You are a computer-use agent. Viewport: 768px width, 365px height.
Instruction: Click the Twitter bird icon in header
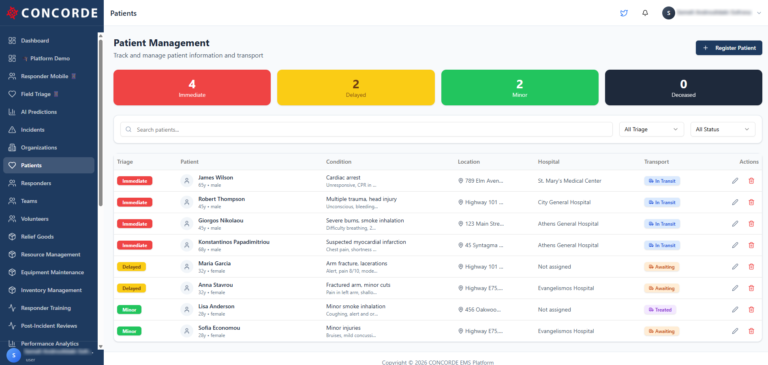(x=624, y=13)
